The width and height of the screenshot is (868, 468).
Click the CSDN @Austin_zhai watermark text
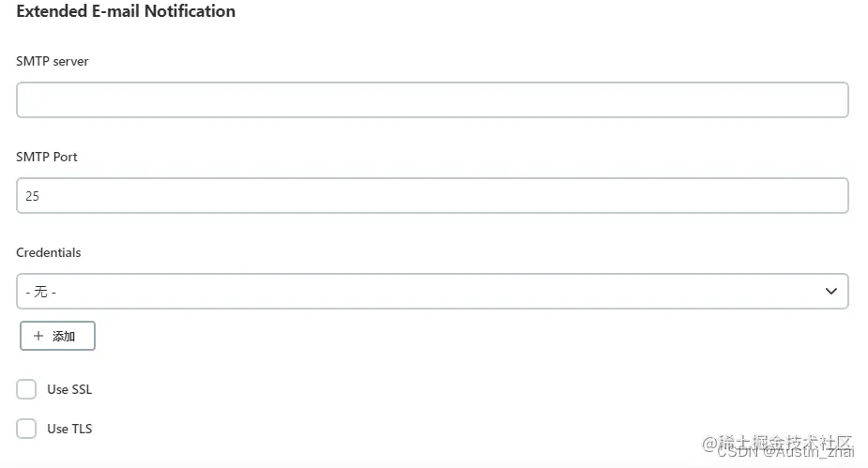point(786,452)
